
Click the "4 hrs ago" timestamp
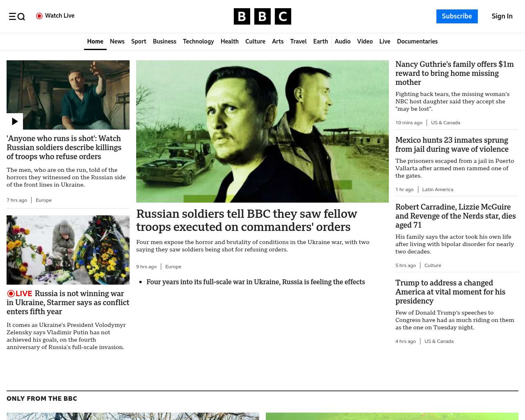click(406, 341)
